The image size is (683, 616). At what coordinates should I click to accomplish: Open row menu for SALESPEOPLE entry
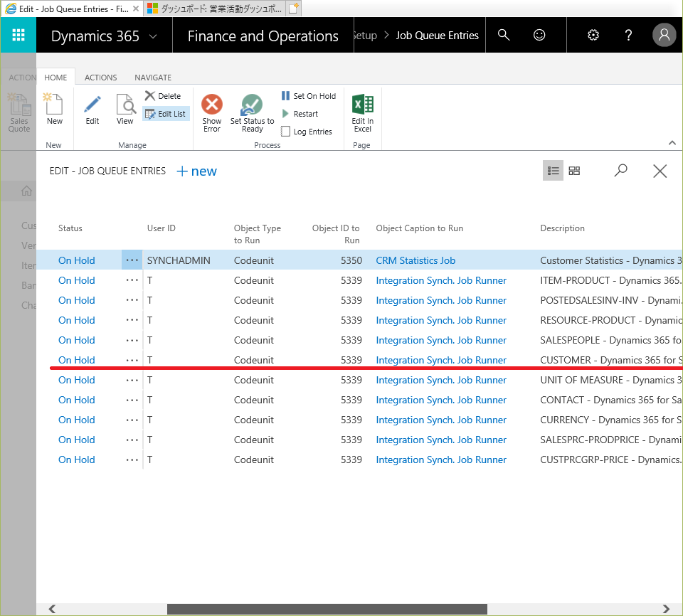tap(132, 340)
